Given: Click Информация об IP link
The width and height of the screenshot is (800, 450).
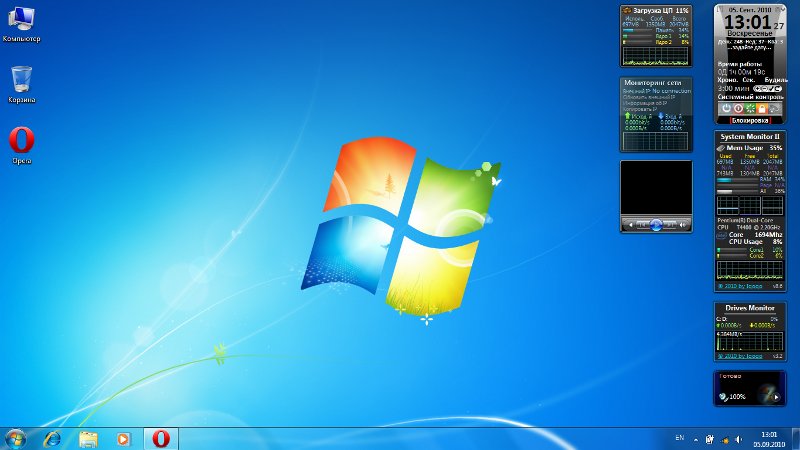Looking at the screenshot, I should (644, 103).
